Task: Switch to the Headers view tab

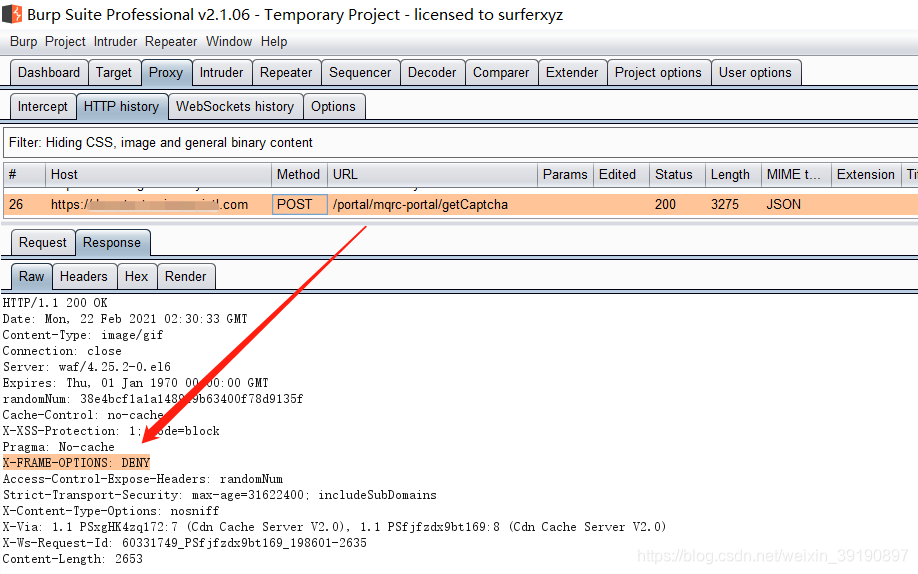Action: tap(84, 276)
